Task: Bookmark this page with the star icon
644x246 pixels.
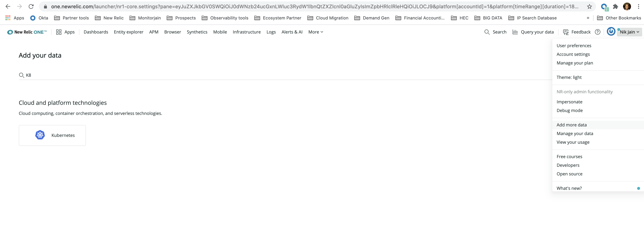Action: 589,6
